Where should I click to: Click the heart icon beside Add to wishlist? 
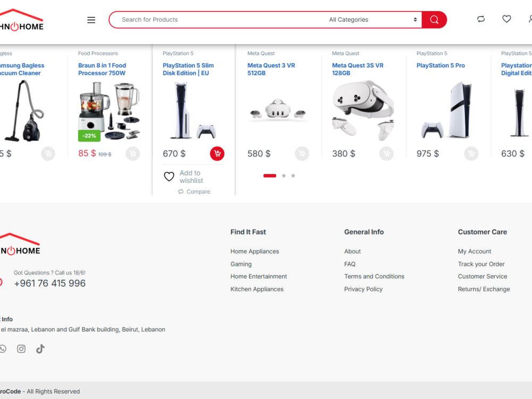169,177
